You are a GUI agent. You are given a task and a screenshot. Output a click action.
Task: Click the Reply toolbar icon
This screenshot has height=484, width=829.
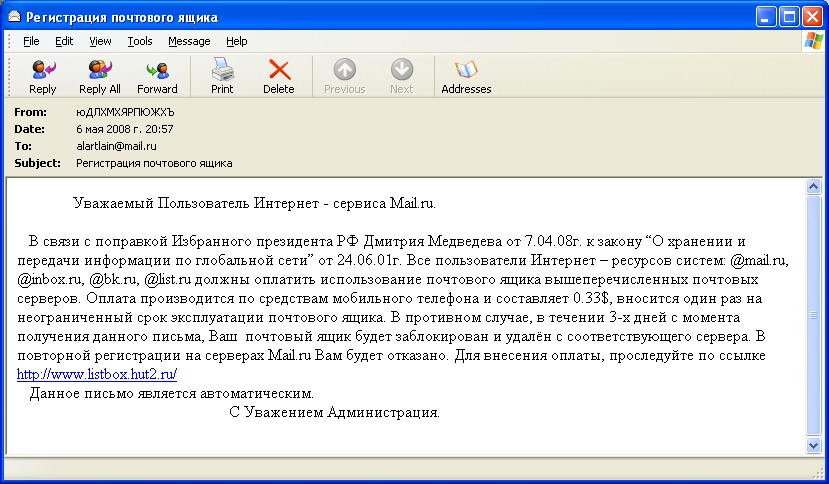coord(43,69)
